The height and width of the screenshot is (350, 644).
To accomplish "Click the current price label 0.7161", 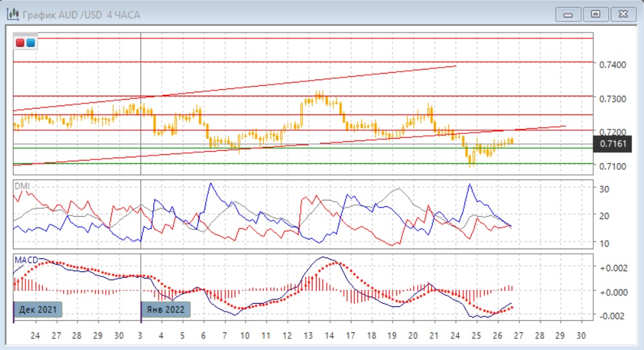I will 613,144.
